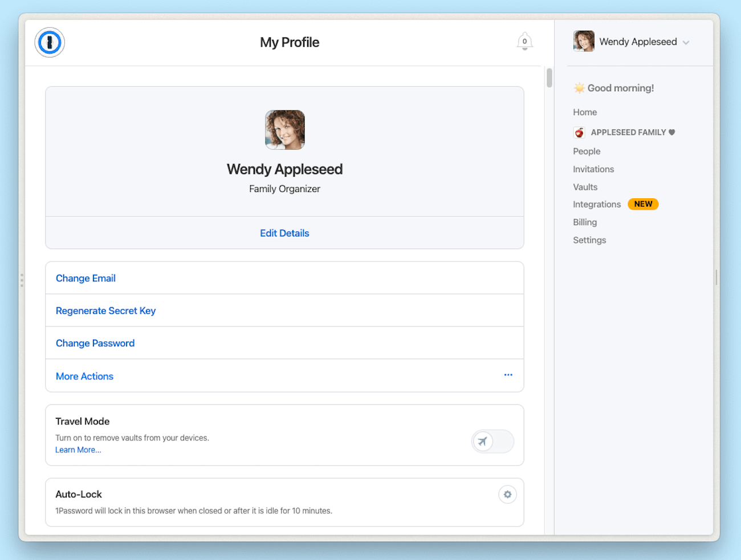Open Billing settings
This screenshot has height=560, width=741.
585,222
